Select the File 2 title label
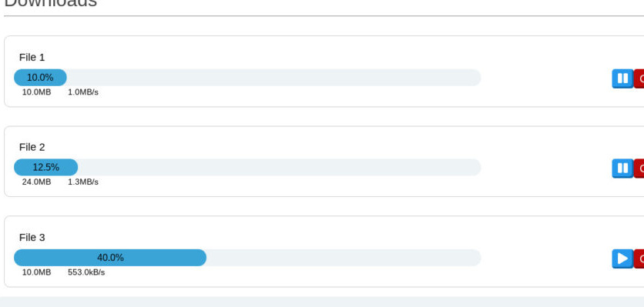This screenshot has height=307, width=644. [32, 147]
